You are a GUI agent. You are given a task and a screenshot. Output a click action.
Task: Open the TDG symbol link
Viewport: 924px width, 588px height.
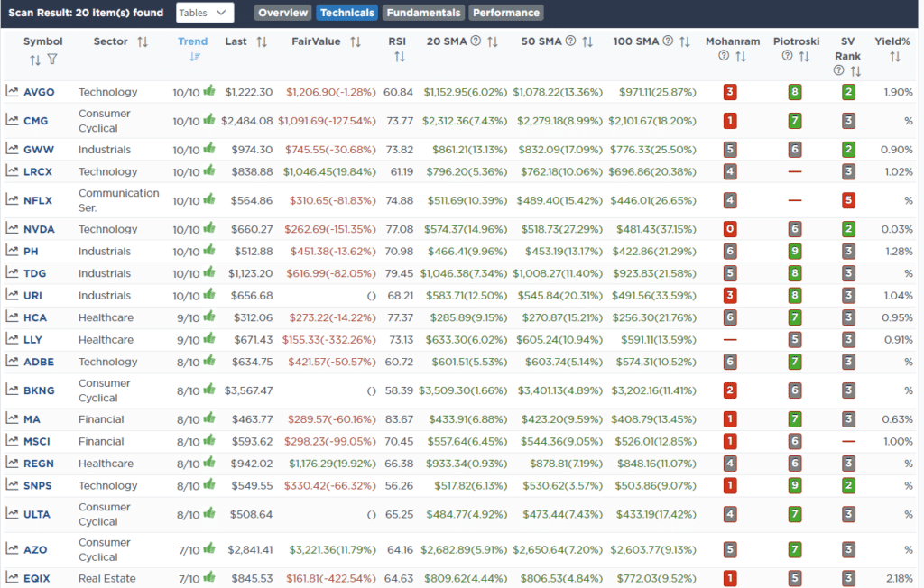point(35,273)
